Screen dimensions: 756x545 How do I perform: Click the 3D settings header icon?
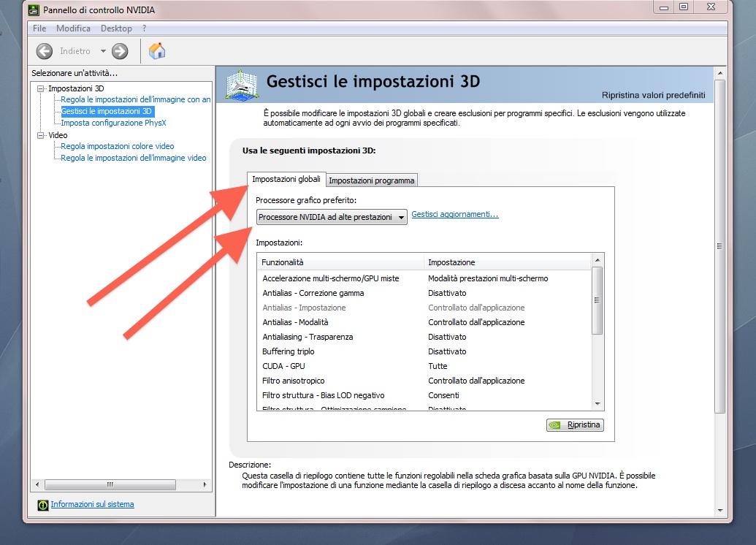click(242, 86)
